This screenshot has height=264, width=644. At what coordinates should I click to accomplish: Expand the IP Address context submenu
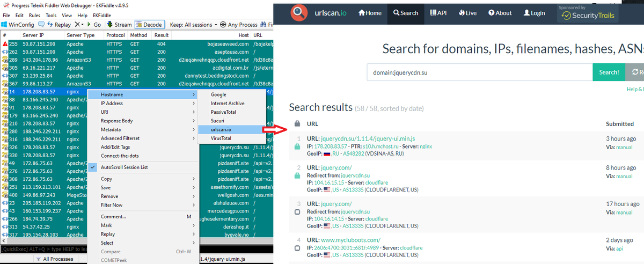click(142, 103)
